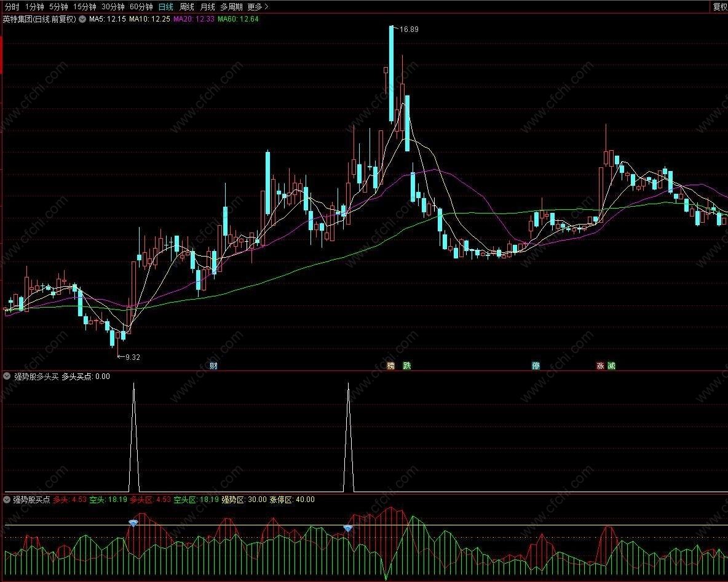Click the first white 多头买点 spike
Image resolution: width=728 pixels, height=582 pixels.
tap(133, 437)
